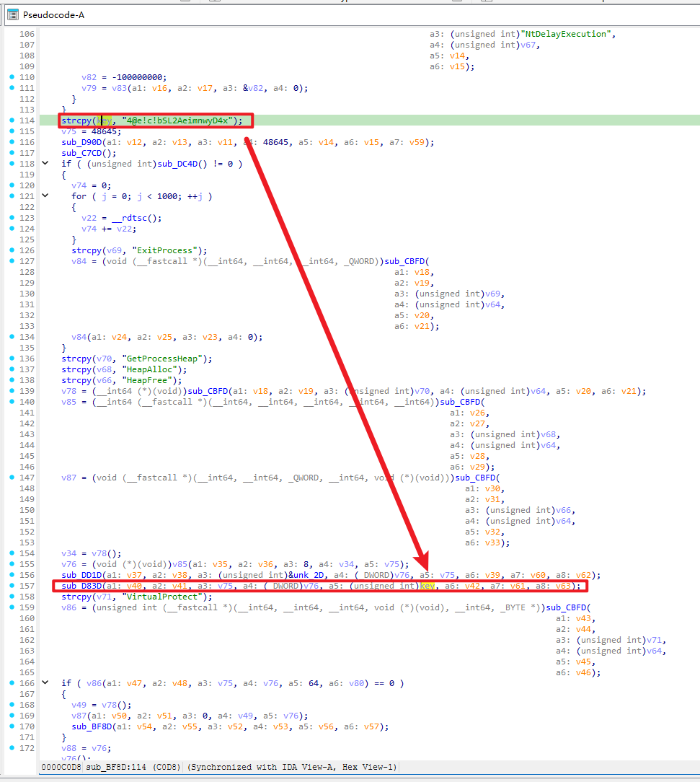Jump to sub_DC4D in the if condition
700x782 pixels.
[177, 164]
